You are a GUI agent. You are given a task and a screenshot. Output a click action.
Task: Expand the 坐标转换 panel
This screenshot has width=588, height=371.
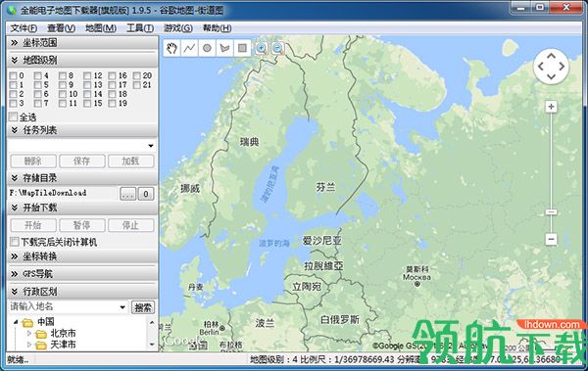pyautogui.click(x=82, y=256)
